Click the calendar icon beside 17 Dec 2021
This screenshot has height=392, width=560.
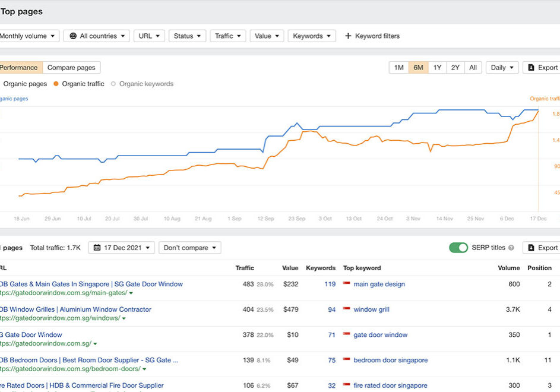click(x=97, y=248)
